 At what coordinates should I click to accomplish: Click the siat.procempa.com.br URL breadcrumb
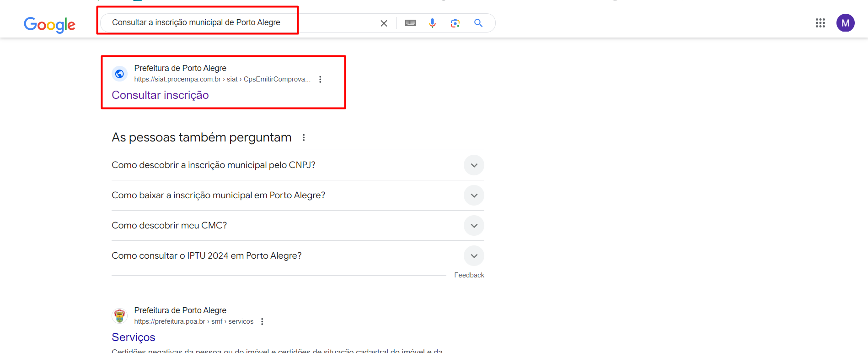coord(222,79)
